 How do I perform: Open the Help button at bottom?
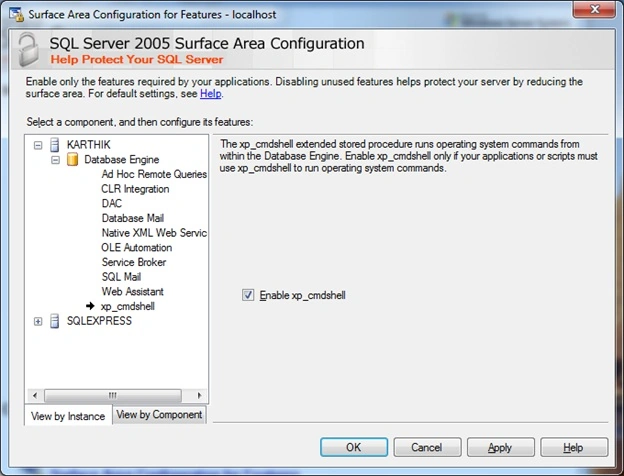573,447
